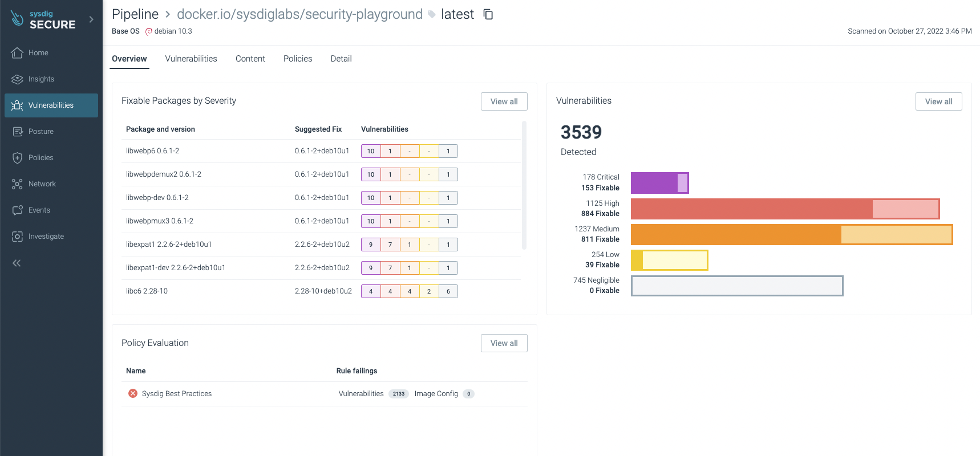This screenshot has height=456, width=980.
Task: Collapse the sidebar with double-chevron icon
Action: (x=17, y=263)
